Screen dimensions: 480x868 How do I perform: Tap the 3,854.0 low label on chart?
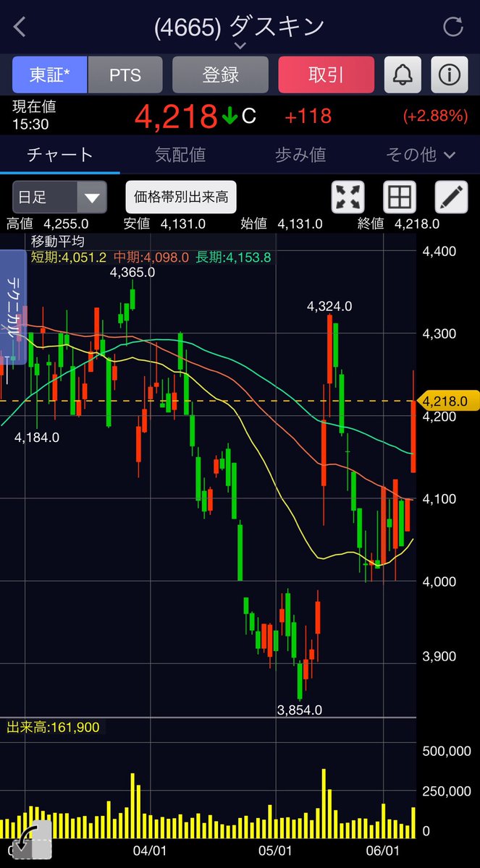click(x=300, y=710)
